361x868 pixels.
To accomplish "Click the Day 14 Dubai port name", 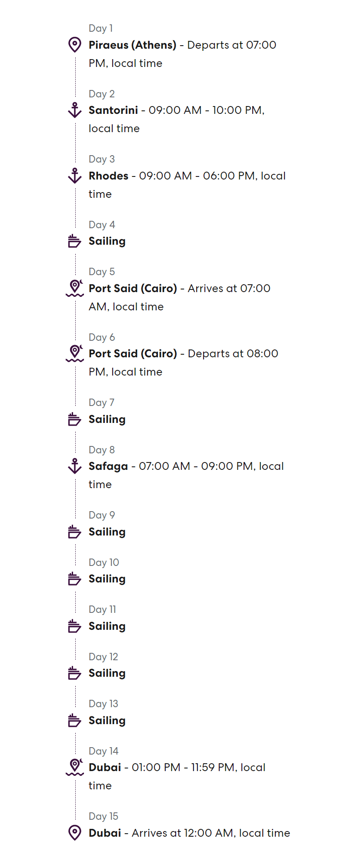I will [105, 768].
